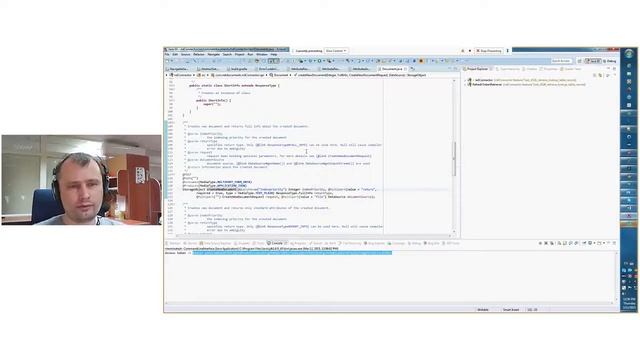This screenshot has width=640, height=360.
Task: Open the File menu
Action: (167, 54)
